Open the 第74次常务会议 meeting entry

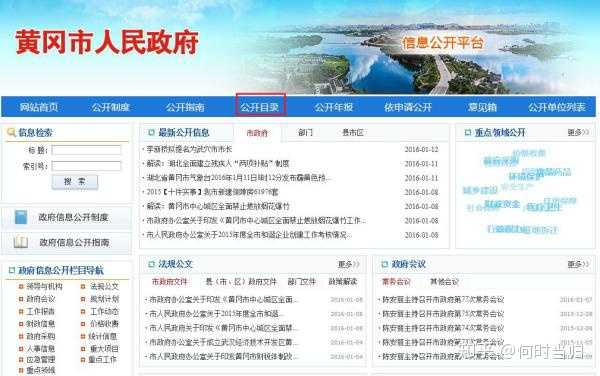click(443, 328)
